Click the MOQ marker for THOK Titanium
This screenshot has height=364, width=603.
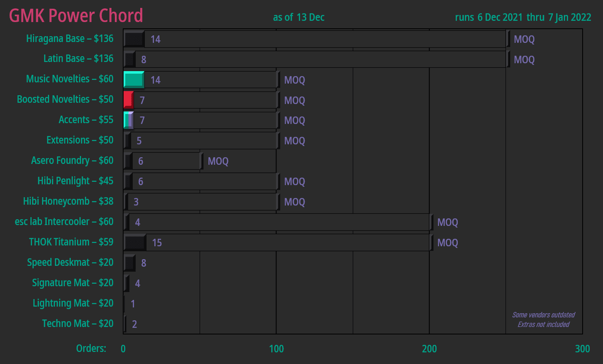447,243
